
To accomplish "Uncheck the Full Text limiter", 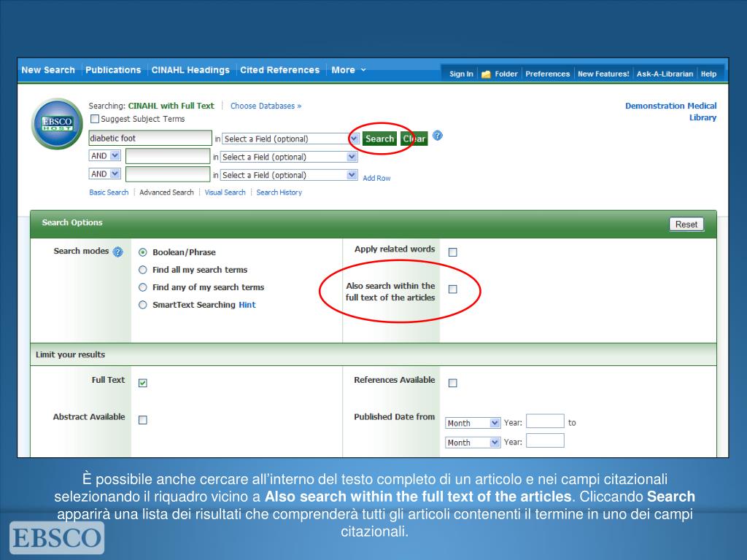I will pyautogui.click(x=142, y=383).
